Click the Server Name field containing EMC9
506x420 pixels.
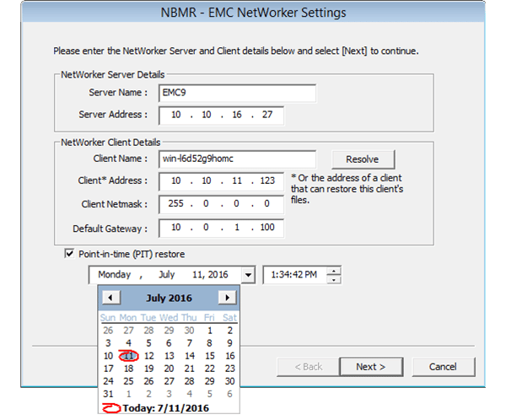click(x=237, y=94)
